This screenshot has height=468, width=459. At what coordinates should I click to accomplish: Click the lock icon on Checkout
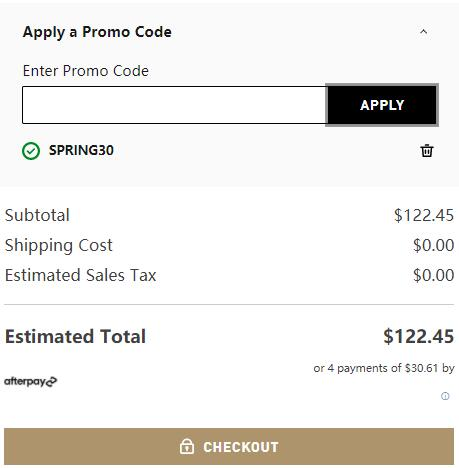(187, 446)
